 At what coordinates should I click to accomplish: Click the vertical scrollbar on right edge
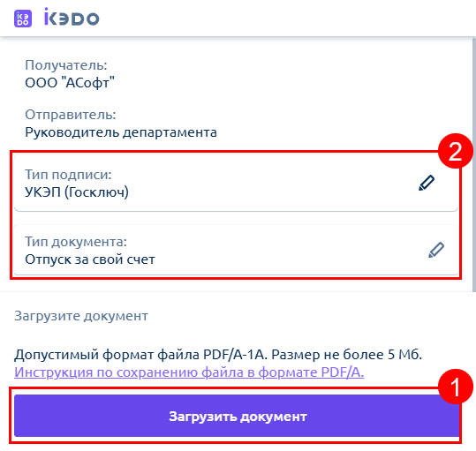(x=474, y=164)
